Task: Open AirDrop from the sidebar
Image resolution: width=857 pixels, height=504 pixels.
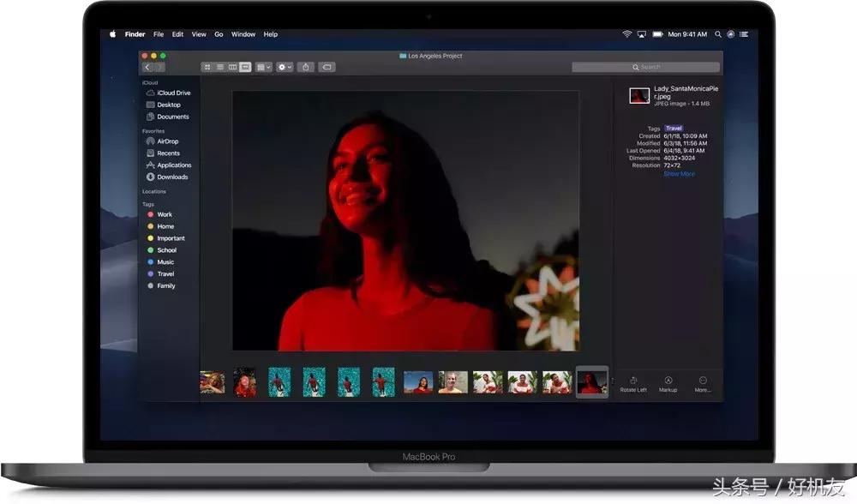Action: coord(167,141)
